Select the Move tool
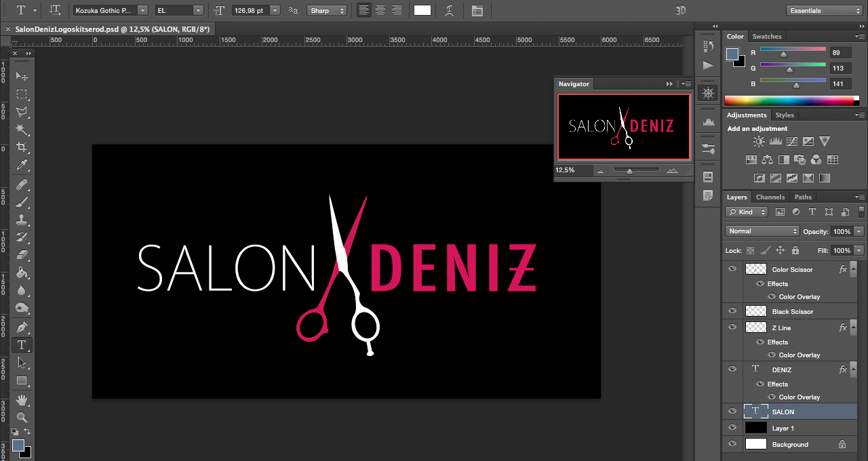Screen dimensions: 868x461 click(22, 76)
